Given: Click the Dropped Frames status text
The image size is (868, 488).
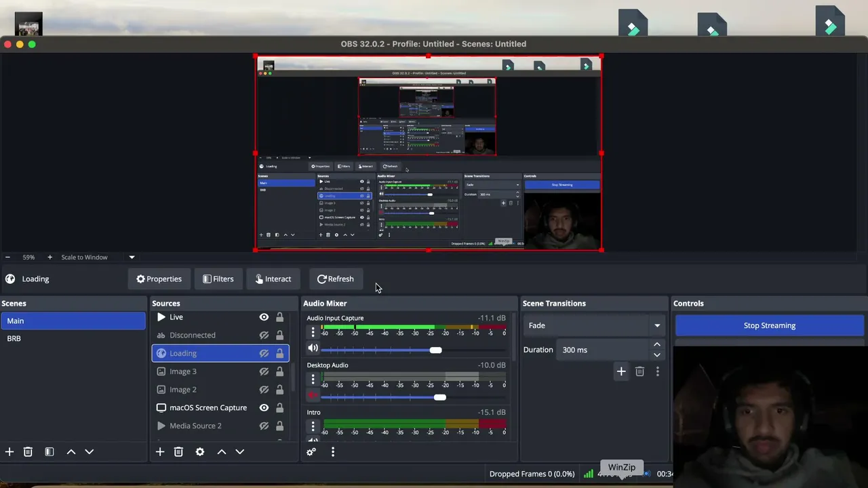Looking at the screenshot, I should tap(532, 474).
